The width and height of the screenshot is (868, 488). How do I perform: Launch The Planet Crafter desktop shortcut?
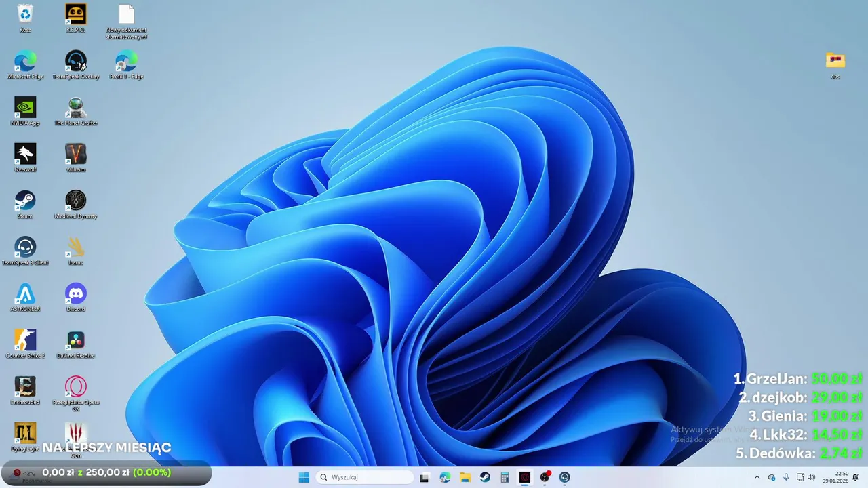click(76, 112)
